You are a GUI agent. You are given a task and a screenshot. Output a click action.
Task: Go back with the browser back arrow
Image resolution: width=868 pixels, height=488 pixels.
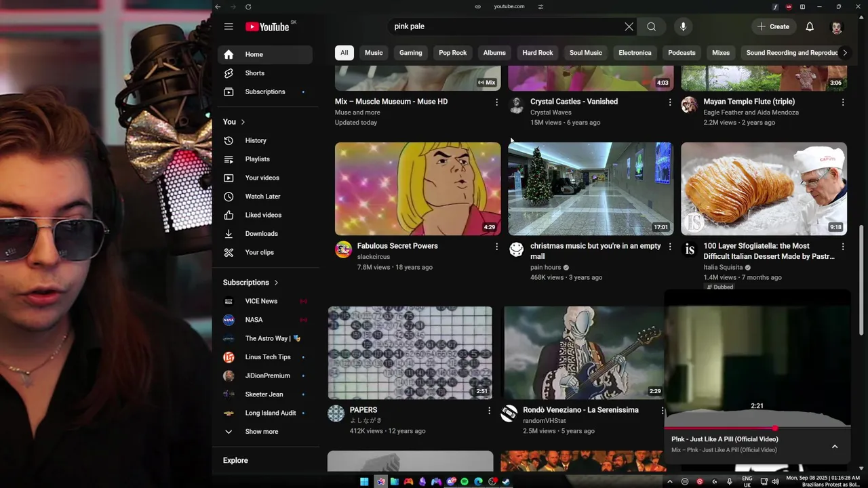pos(218,7)
